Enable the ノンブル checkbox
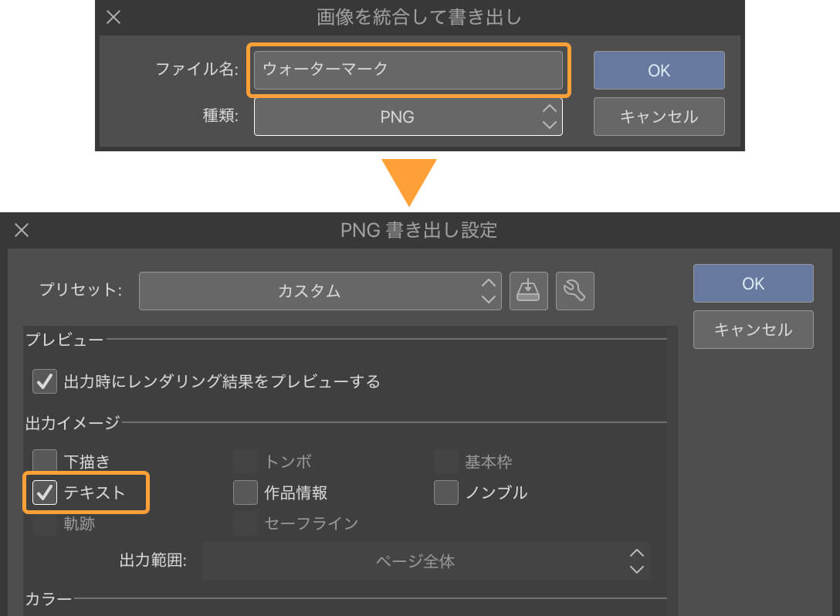 (x=446, y=492)
